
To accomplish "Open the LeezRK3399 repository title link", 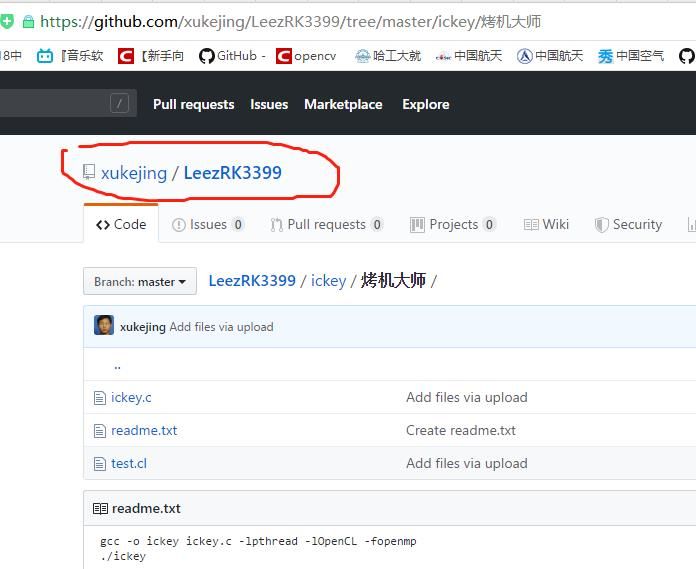I will (233, 173).
